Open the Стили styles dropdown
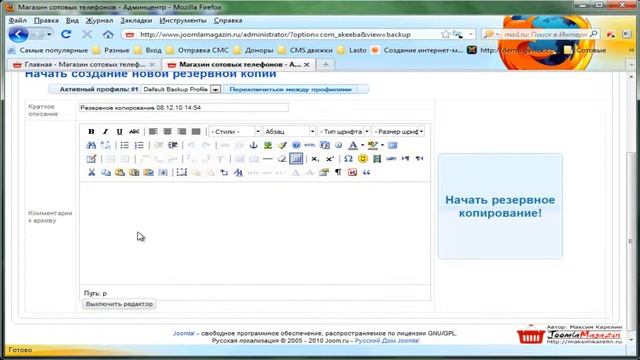Image resolution: width=640 pixels, height=360 pixels. 235,131
